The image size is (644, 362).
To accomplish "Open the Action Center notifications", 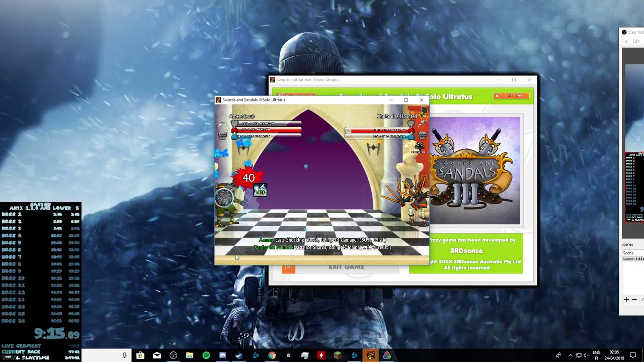I will pyautogui.click(x=633, y=355).
